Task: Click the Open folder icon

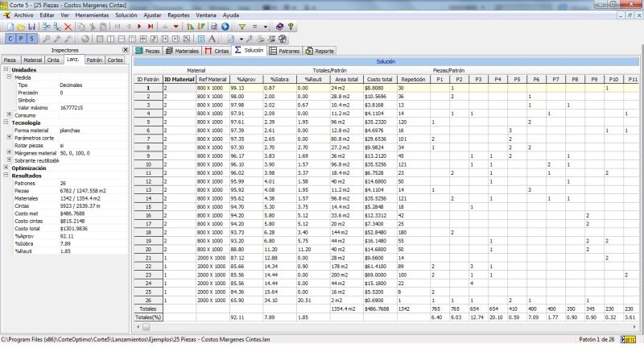Action: coord(19,27)
